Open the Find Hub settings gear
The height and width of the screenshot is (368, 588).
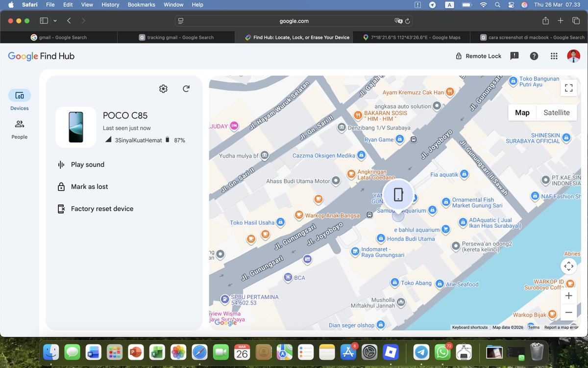(x=163, y=89)
